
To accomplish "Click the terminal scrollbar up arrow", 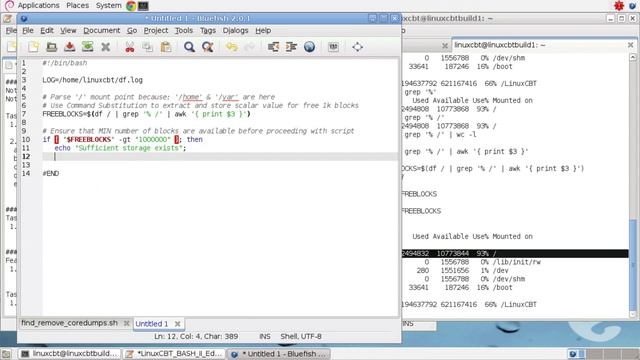I will tap(633, 58).
